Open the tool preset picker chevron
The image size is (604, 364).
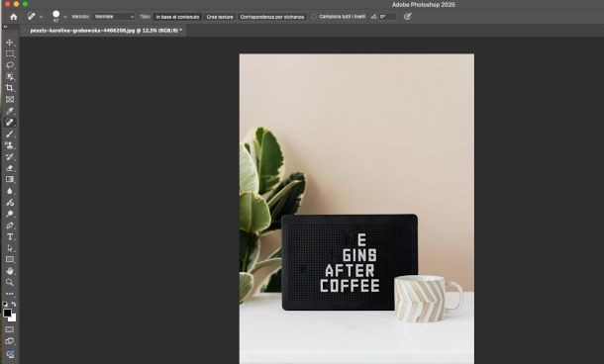point(42,17)
